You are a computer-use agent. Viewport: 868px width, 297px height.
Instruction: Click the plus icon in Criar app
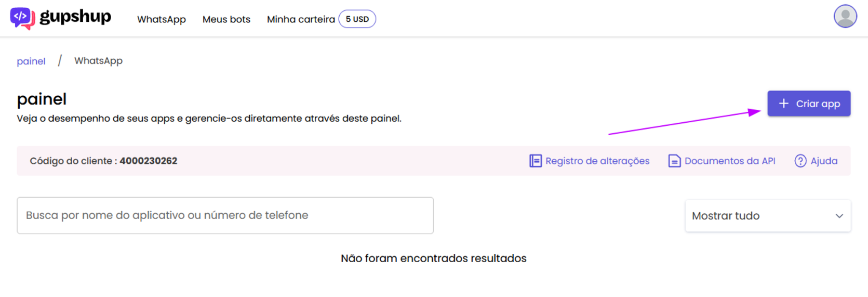(783, 104)
